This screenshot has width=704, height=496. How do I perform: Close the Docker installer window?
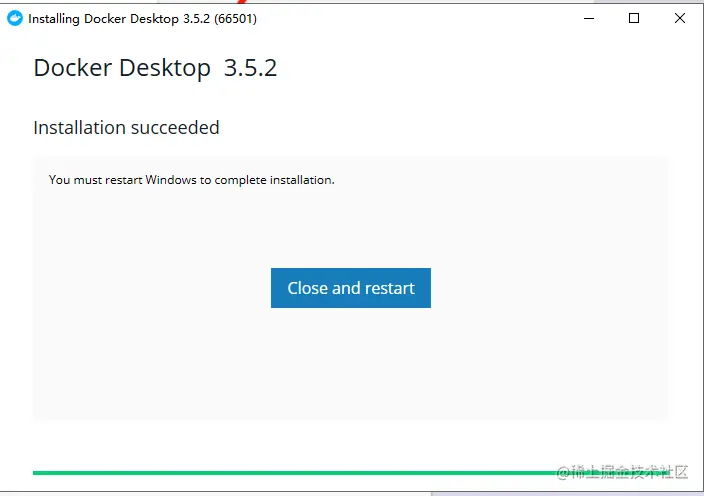680,18
